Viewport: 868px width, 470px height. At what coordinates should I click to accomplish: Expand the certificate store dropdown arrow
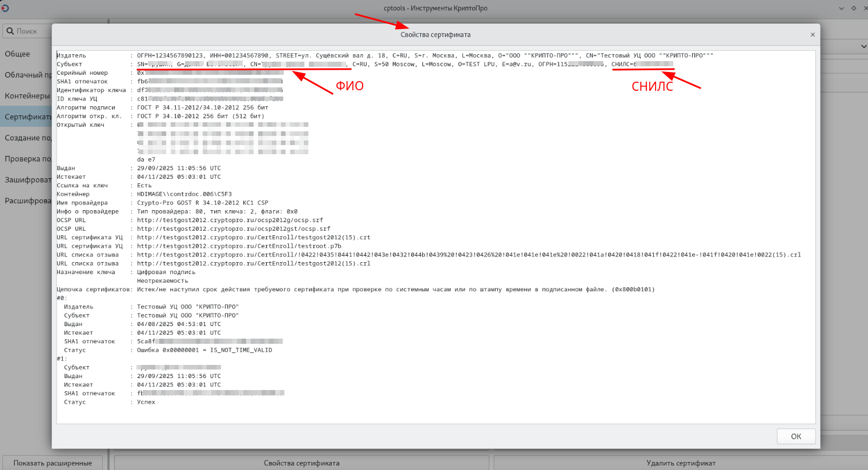click(x=863, y=46)
